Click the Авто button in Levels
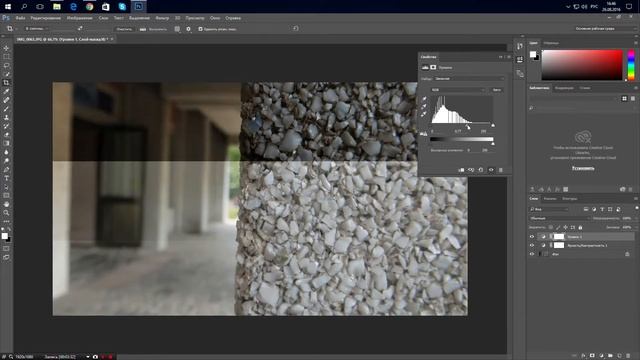The width and height of the screenshot is (640, 360). click(x=496, y=90)
